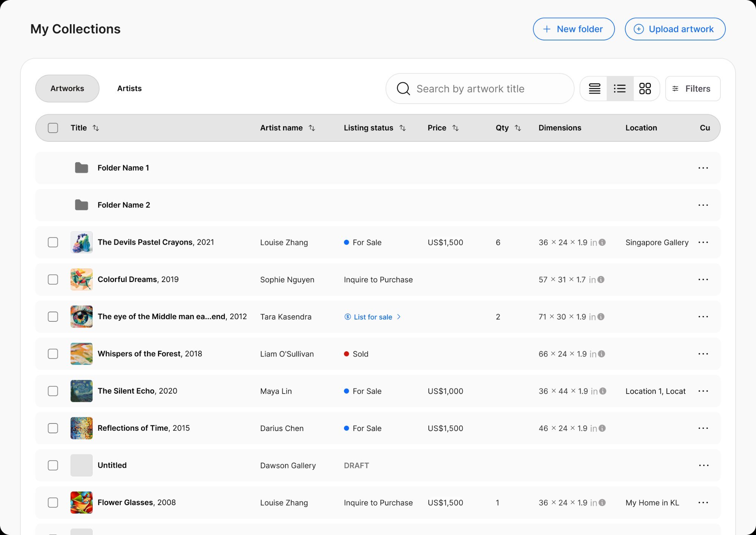Switch to detailed row view layout
Image resolution: width=756 pixels, height=535 pixels.
click(x=594, y=88)
